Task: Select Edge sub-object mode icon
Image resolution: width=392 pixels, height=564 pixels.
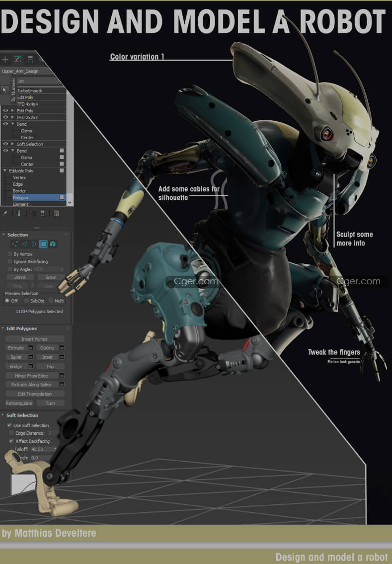Action: (x=24, y=244)
